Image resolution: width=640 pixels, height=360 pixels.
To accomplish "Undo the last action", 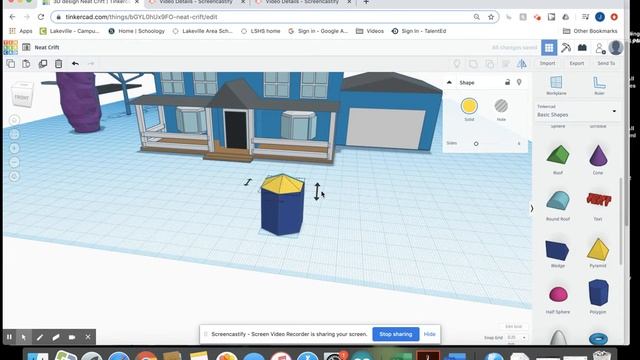I will (75, 64).
